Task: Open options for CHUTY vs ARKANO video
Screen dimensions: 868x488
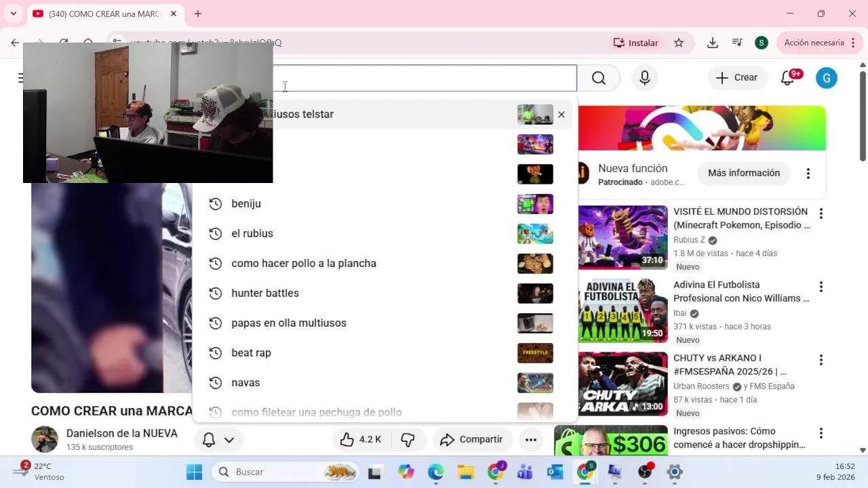Action: pos(821,360)
